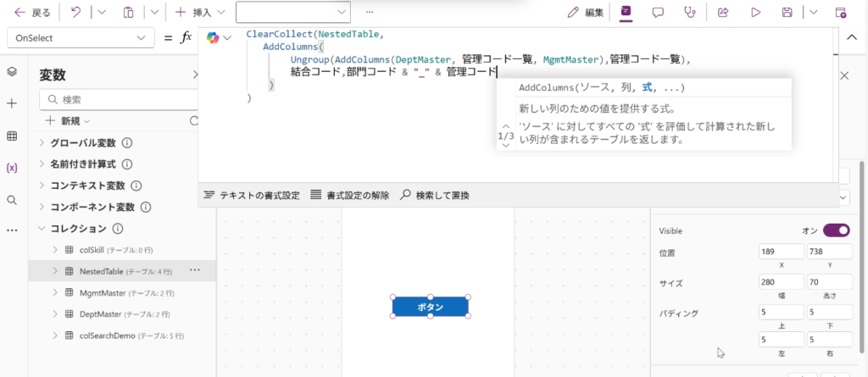Open the Tree view layers icon
The image size is (868, 377).
coord(12,72)
